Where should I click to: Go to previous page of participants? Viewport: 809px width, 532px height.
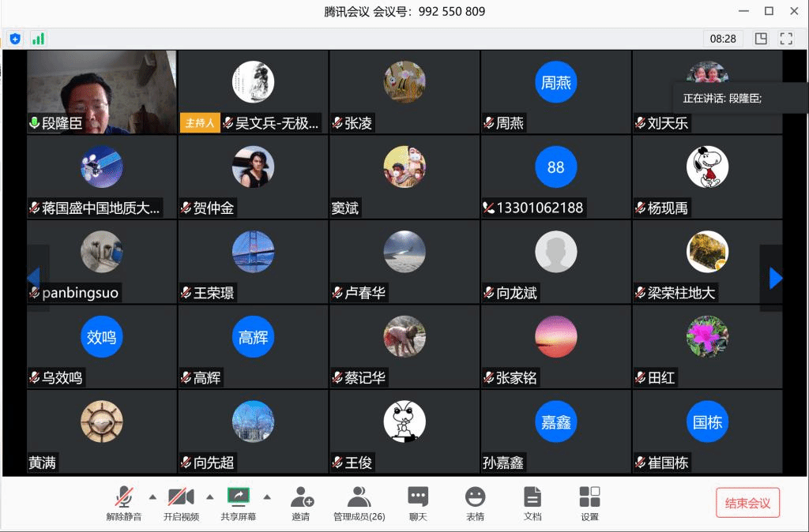34,278
